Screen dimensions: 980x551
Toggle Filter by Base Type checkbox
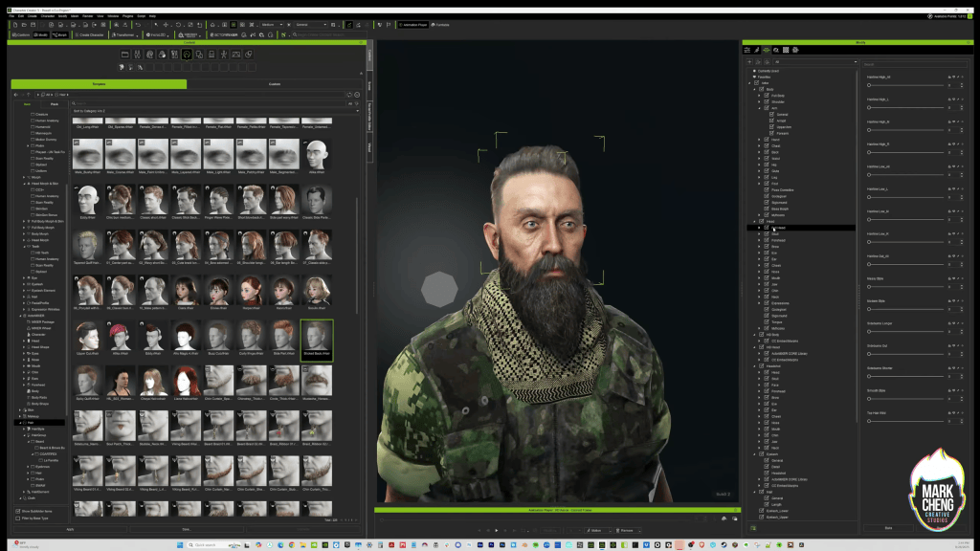coord(17,518)
